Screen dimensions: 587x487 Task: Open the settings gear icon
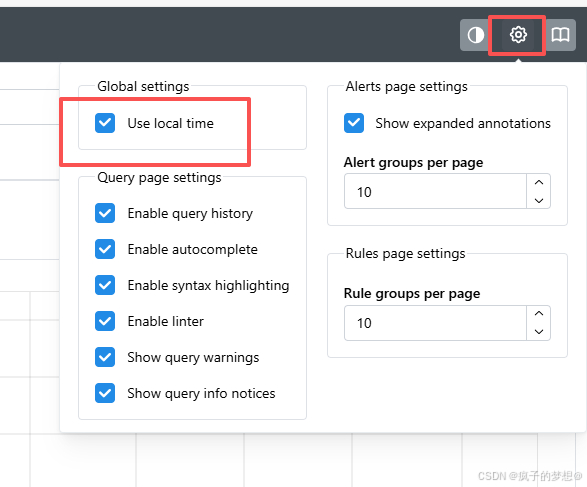(x=518, y=35)
